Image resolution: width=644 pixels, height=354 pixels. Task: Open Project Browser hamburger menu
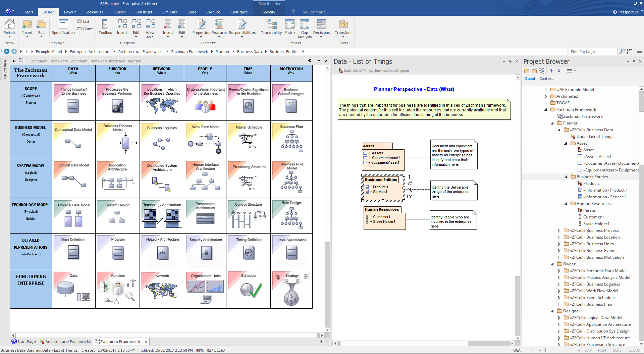571,71
